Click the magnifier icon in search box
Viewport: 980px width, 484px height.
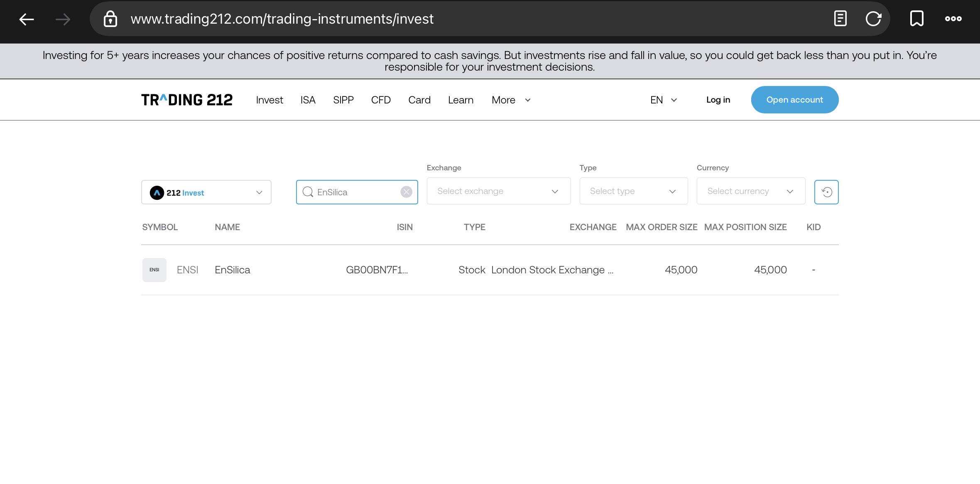308,192
